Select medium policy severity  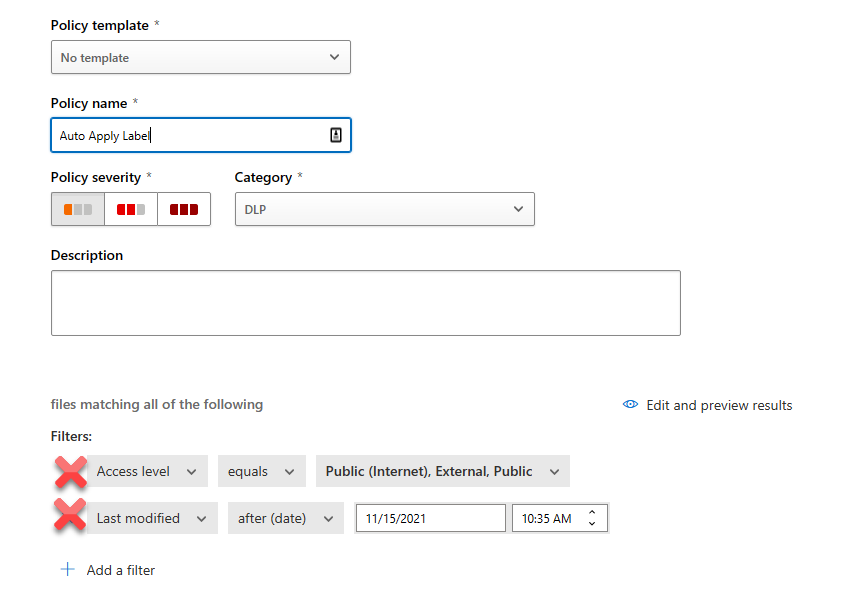(x=131, y=209)
